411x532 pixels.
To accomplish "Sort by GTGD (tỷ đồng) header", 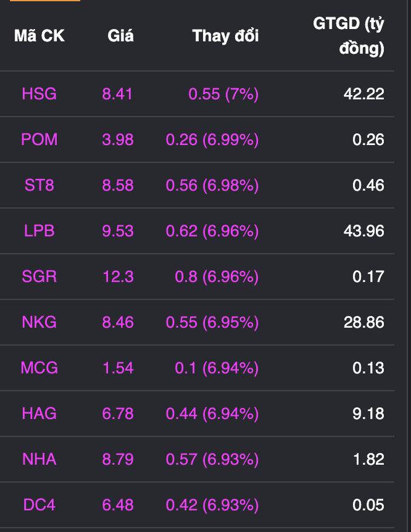I will click(349, 36).
